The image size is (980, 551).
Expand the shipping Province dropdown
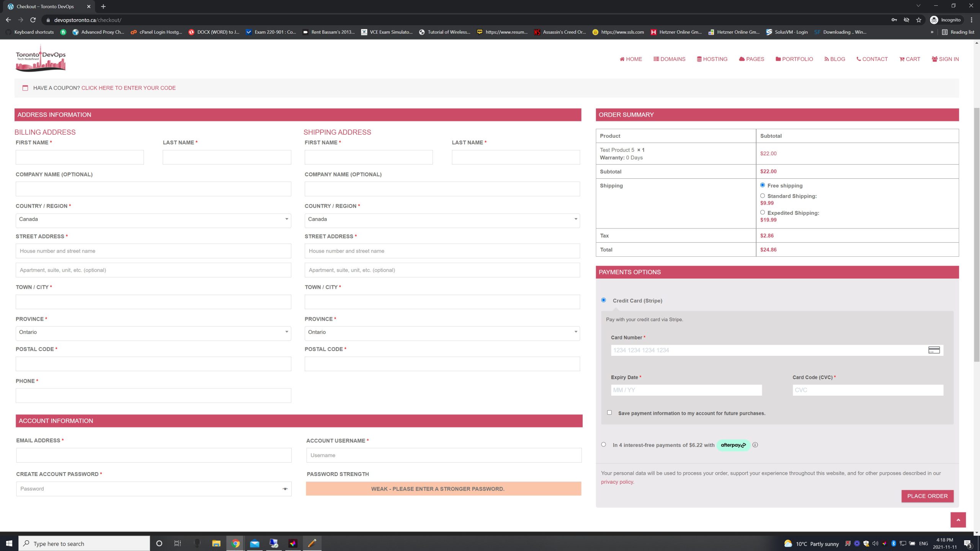click(442, 332)
